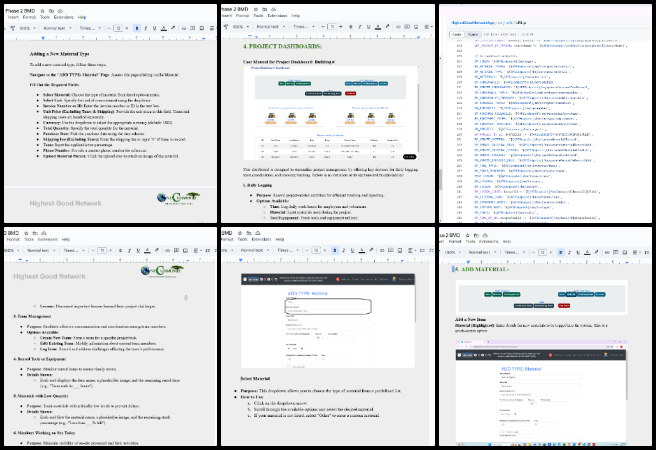The image size is (656, 450).
Task: Click paint format in the Project Dashboards document
Action: pyautogui.click(x=226, y=26)
